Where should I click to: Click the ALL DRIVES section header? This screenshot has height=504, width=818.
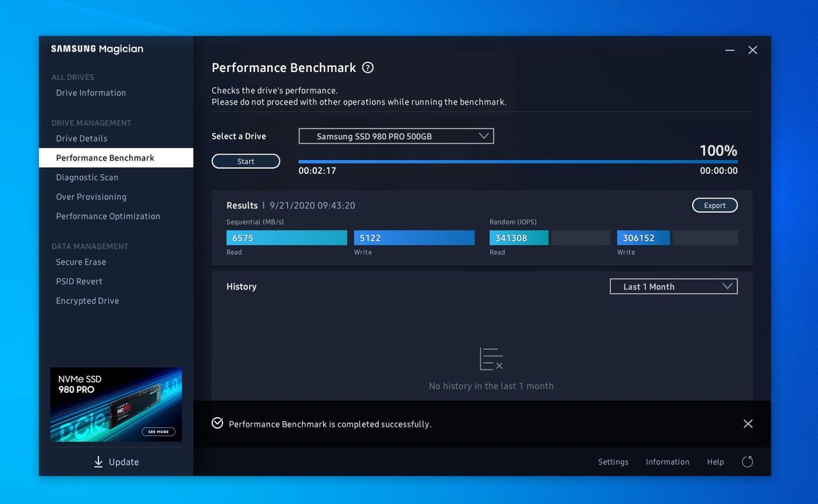pos(73,77)
